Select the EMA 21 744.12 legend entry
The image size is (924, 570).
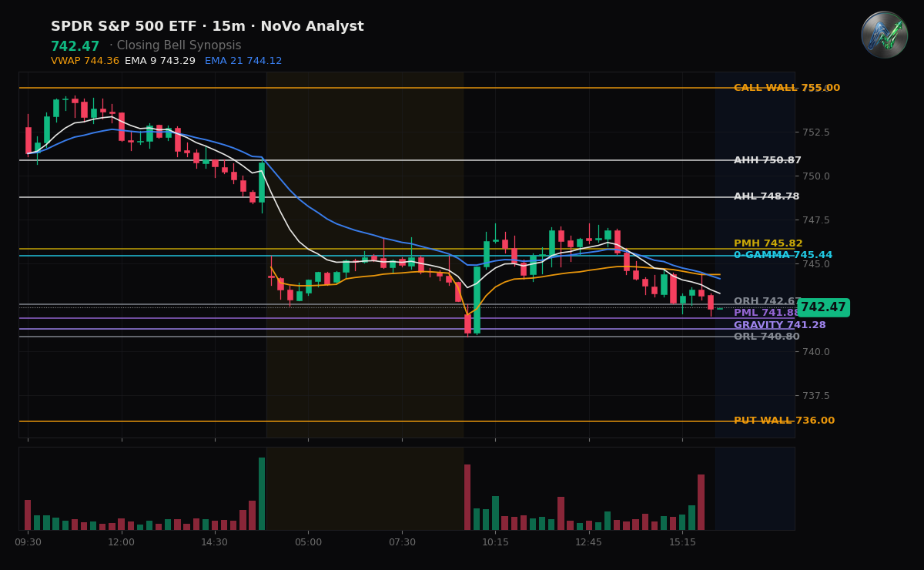[x=243, y=61]
